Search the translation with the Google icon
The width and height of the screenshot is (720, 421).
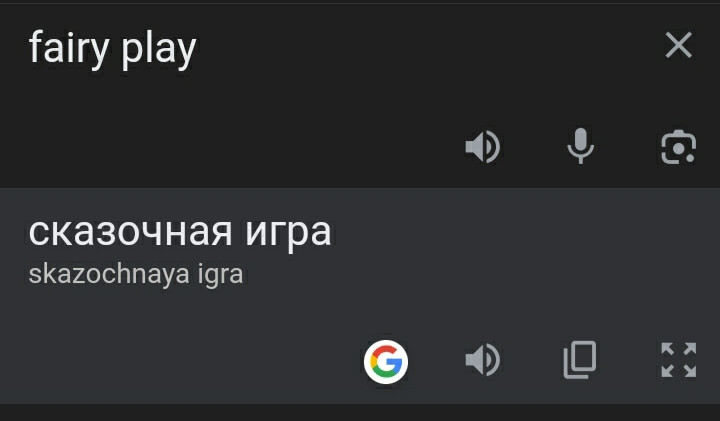pos(386,361)
